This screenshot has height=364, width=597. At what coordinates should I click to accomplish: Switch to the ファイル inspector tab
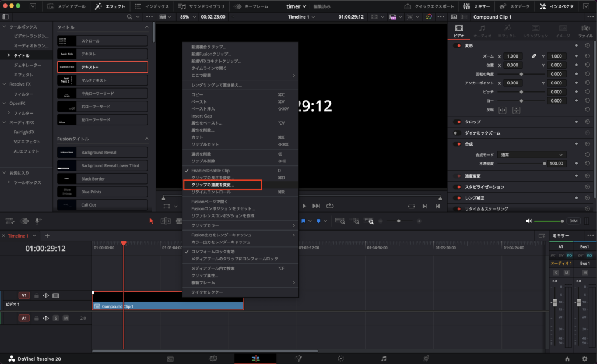pyautogui.click(x=585, y=31)
